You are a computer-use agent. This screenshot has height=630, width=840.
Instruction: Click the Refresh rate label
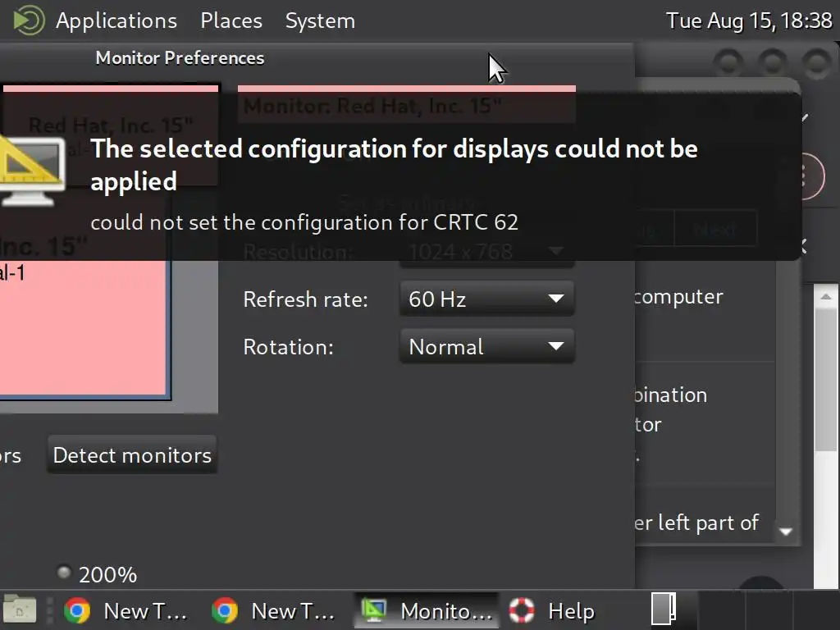click(305, 299)
